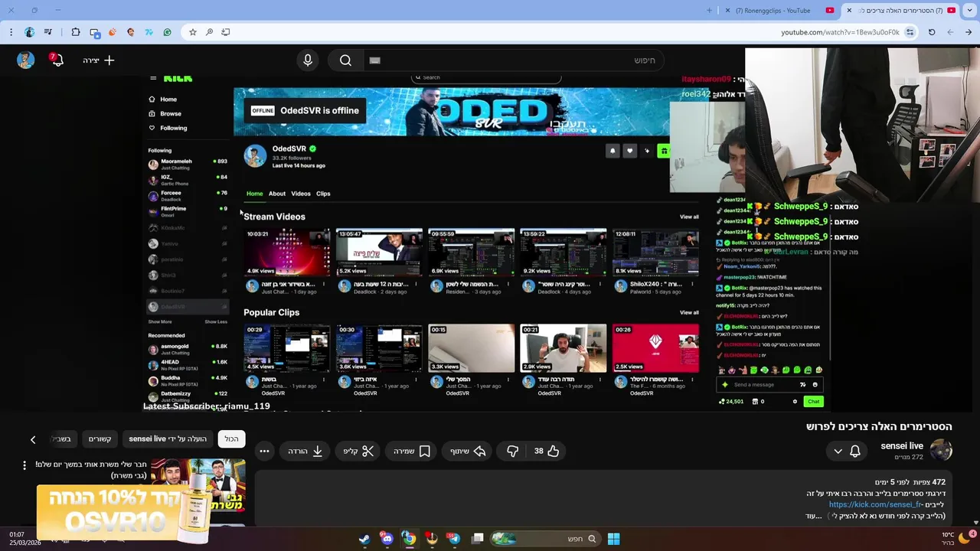Click the teal 7v extension icon
This screenshot has width=980, height=551.
[149, 32]
